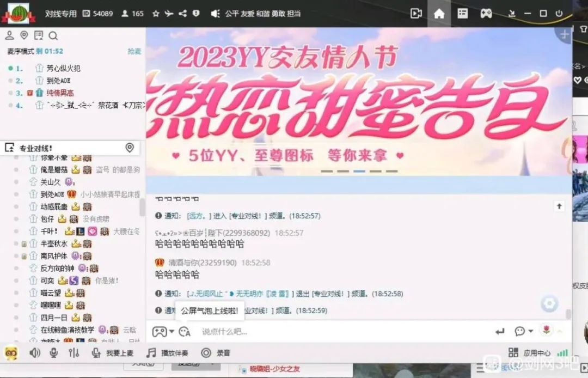Screen dimensions: 588x378
Task: Click 抢麦 grab mic link
Action: coord(134,51)
